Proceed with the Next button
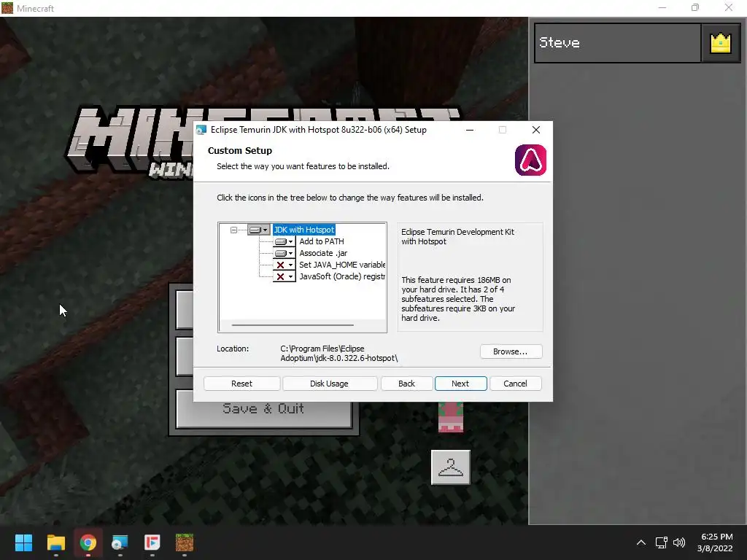Screen dimensions: 747x560 (x=460, y=384)
